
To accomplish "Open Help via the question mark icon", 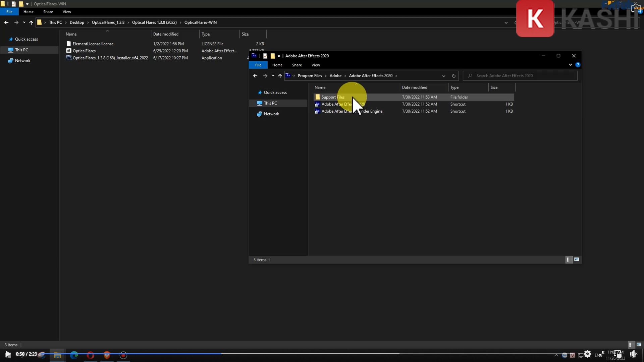I will [x=578, y=65].
